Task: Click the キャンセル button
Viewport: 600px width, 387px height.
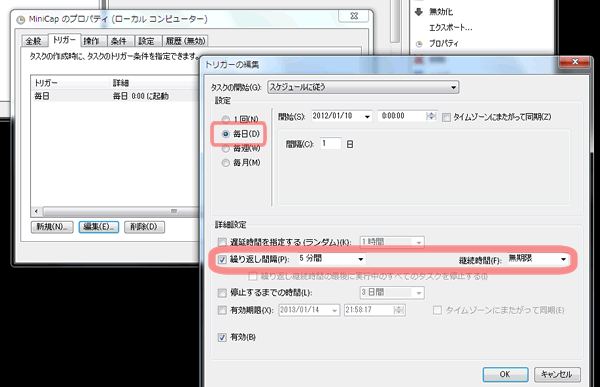Action: point(557,374)
